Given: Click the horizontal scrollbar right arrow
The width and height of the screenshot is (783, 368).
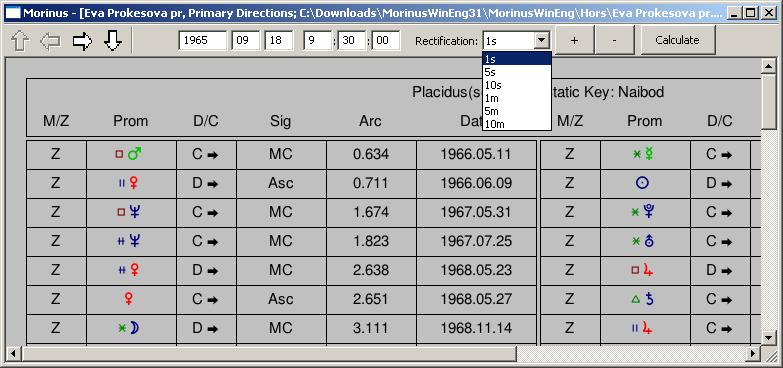Looking at the screenshot, I should click(754, 354).
